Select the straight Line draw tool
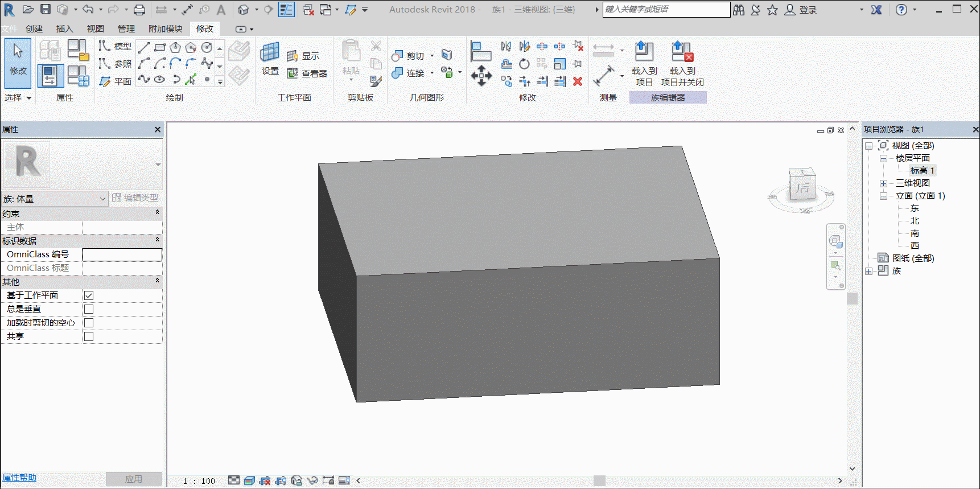This screenshot has height=489, width=980. 144,47
